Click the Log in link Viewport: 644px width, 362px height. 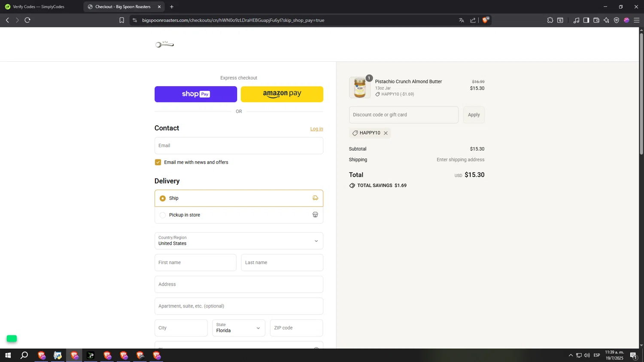click(x=317, y=129)
